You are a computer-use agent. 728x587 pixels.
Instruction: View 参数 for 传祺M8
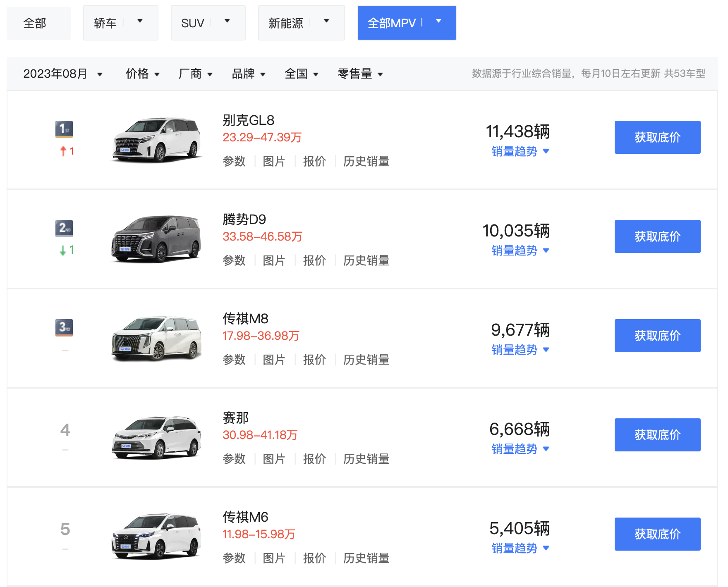(x=234, y=360)
